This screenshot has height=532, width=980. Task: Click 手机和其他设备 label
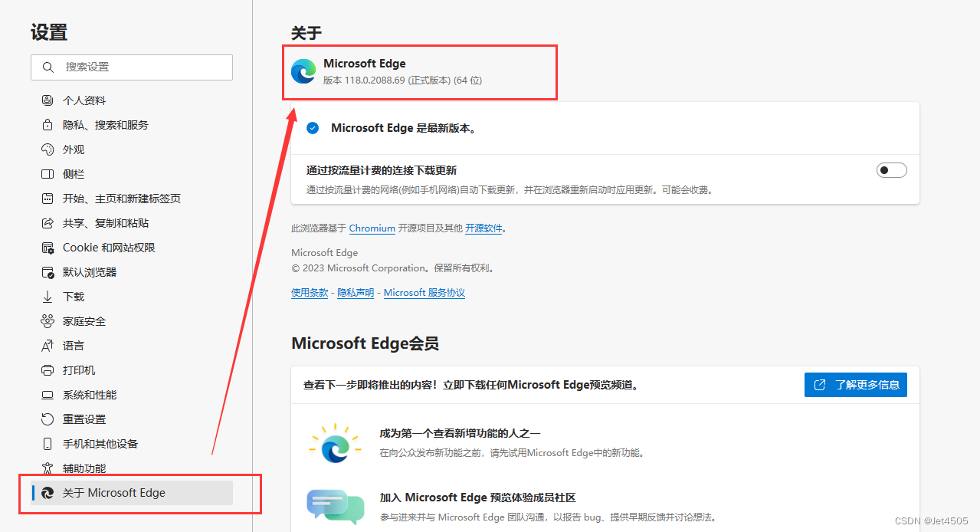click(x=100, y=444)
